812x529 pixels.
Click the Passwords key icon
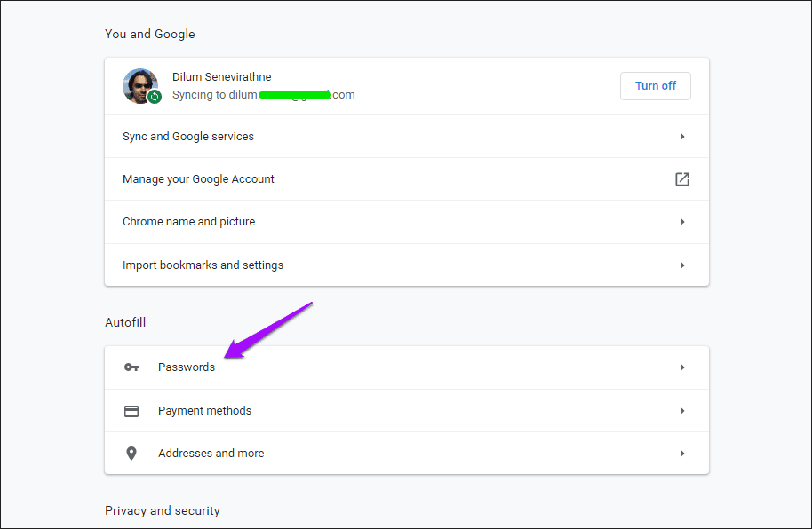coord(131,367)
